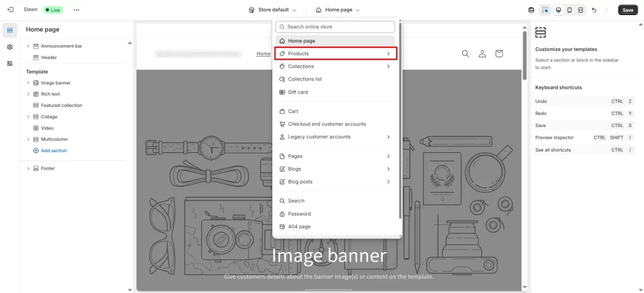Image resolution: width=644 pixels, height=293 pixels.
Task: Click the search magnifier in store preview
Action: point(465,54)
